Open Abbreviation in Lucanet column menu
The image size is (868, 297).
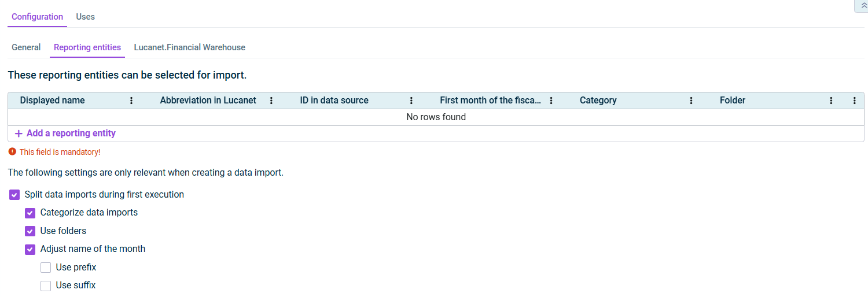tap(271, 101)
